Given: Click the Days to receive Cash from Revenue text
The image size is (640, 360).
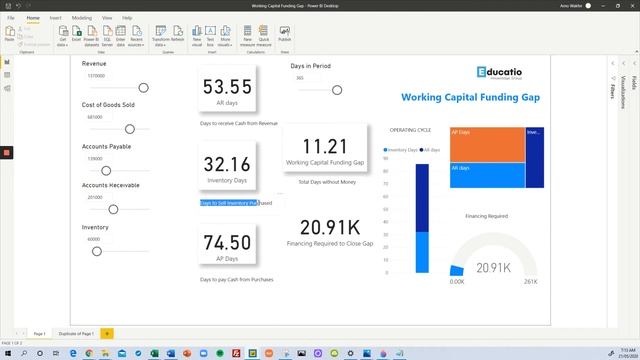Looking at the screenshot, I should tap(239, 123).
